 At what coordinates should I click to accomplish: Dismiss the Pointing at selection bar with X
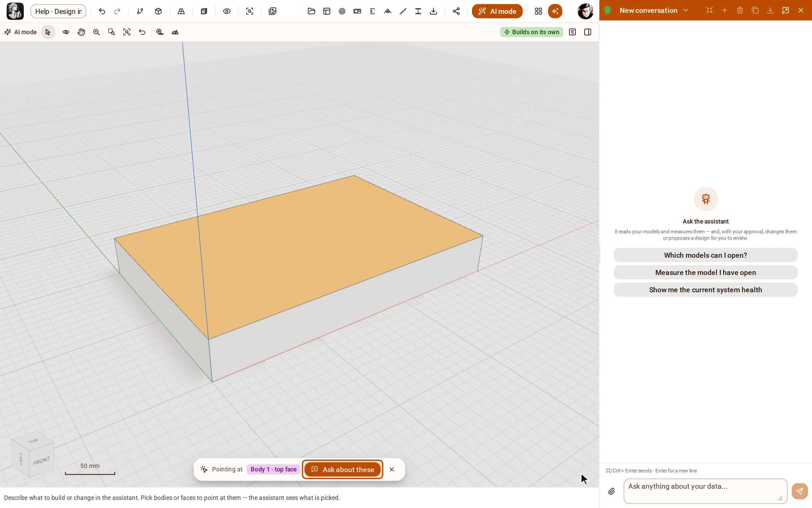click(392, 469)
